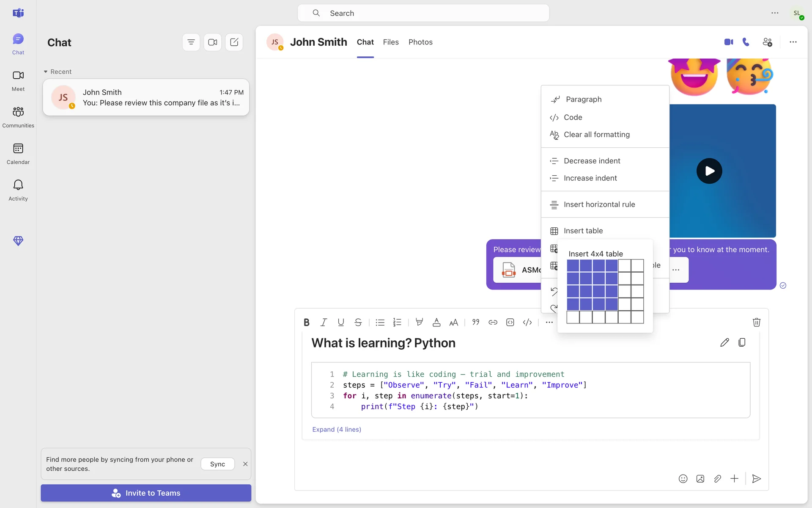Collapse the Recent chats section
Viewport: 812px width, 508px height.
[46, 72]
